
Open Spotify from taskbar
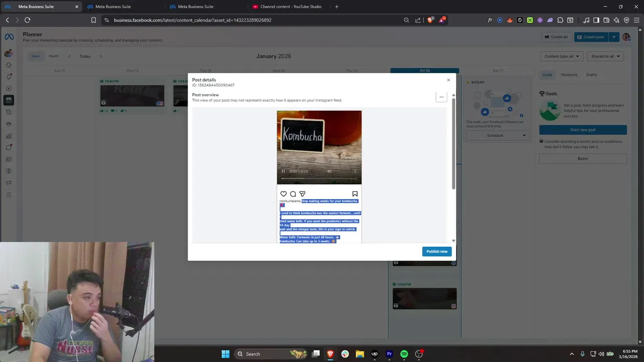[404, 354]
